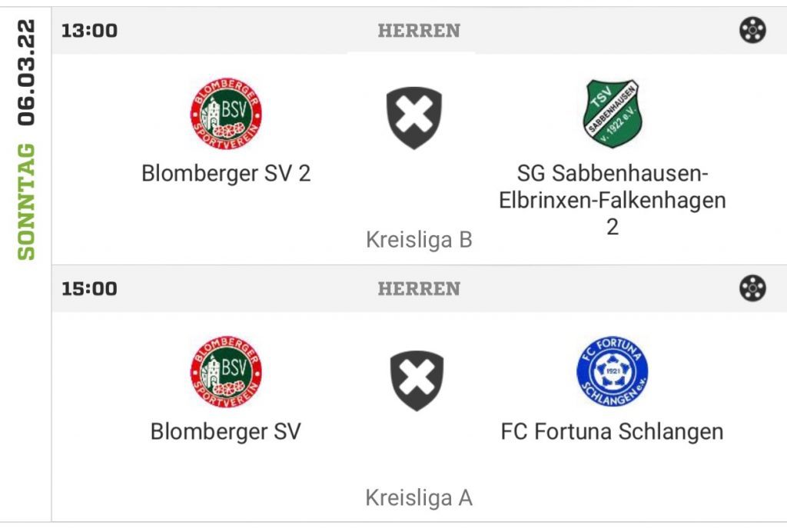This screenshot has height=532, width=787.
Task: Select the Kreisliga A league label
Action: [419, 498]
